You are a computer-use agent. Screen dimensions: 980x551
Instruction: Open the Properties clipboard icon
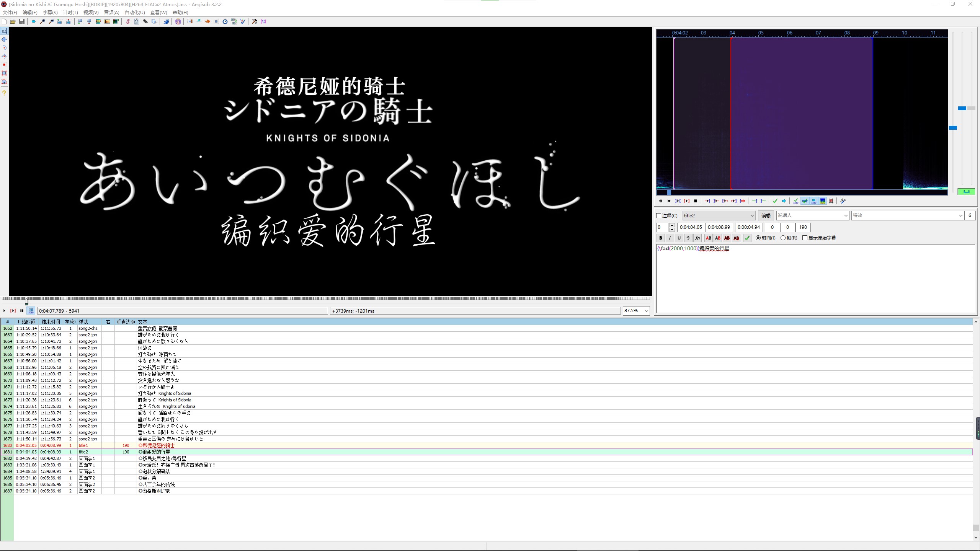tap(137, 21)
